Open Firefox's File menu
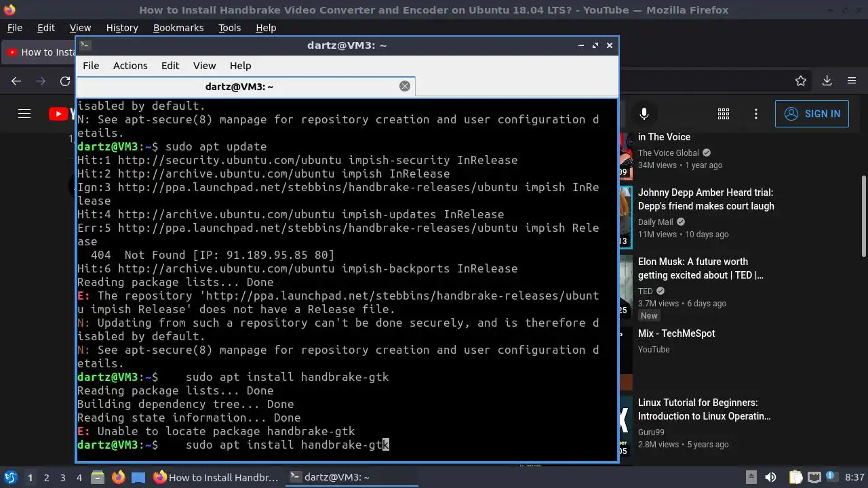The width and height of the screenshot is (868, 488). point(14,28)
